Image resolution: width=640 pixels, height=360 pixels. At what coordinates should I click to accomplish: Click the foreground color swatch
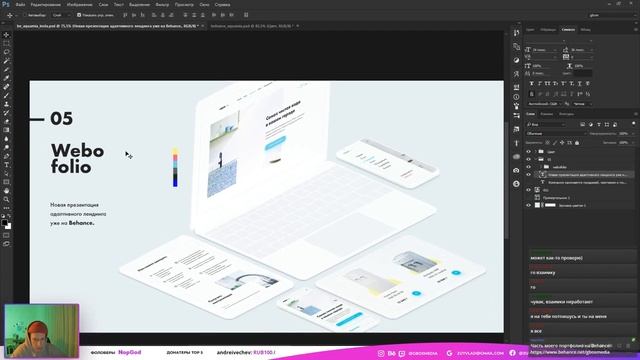[x=4, y=222]
